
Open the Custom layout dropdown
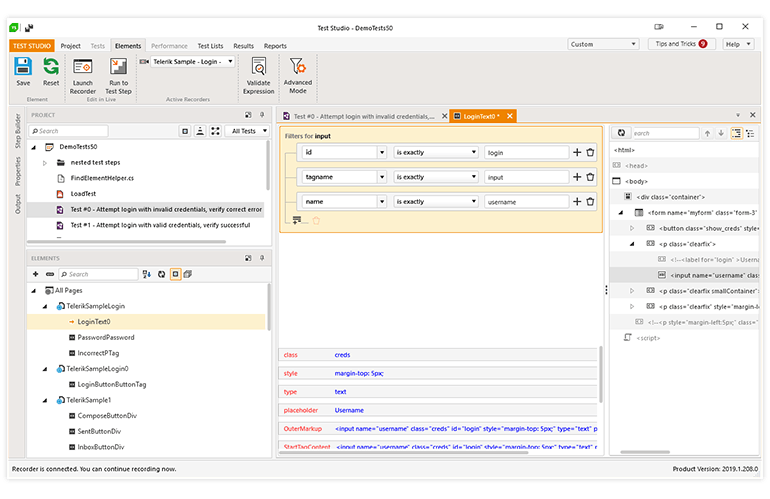tap(603, 44)
